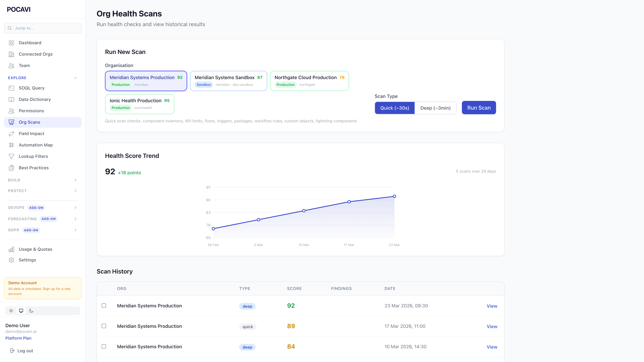Click the SOQL Query terminal icon
This screenshot has height=362, width=644.
point(11,88)
